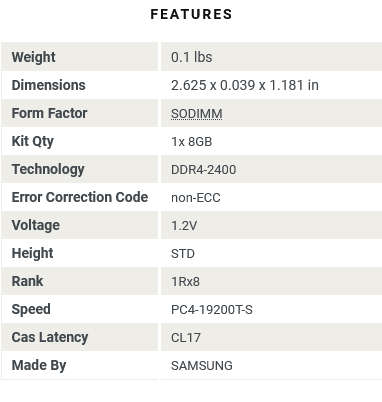The image size is (382, 402).
Task: Click the 2.625 x 0.039 x 1.181 in value
Action: point(245,85)
